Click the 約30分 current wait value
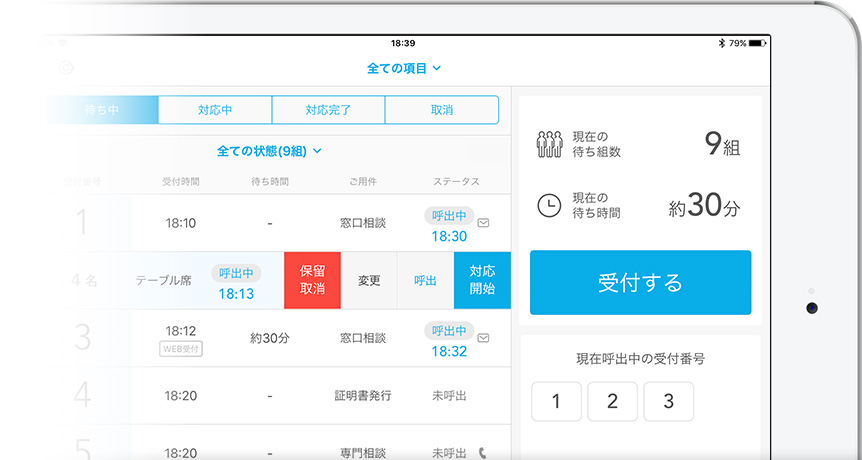The image size is (862, 460). coord(705,206)
